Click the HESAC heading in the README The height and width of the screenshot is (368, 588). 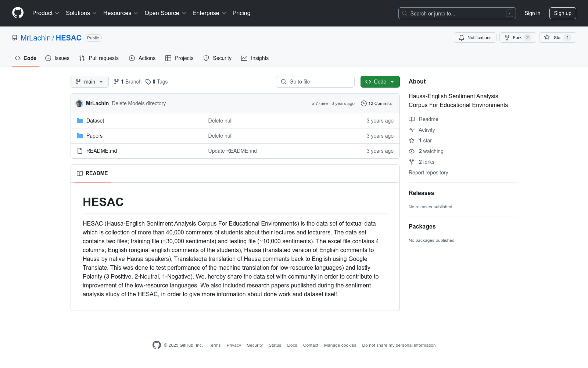tap(103, 202)
